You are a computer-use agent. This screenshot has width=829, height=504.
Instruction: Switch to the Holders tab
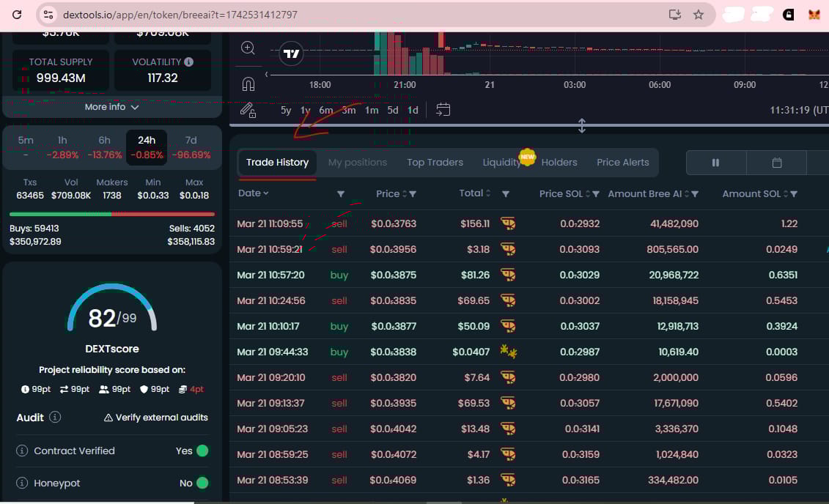coord(559,162)
